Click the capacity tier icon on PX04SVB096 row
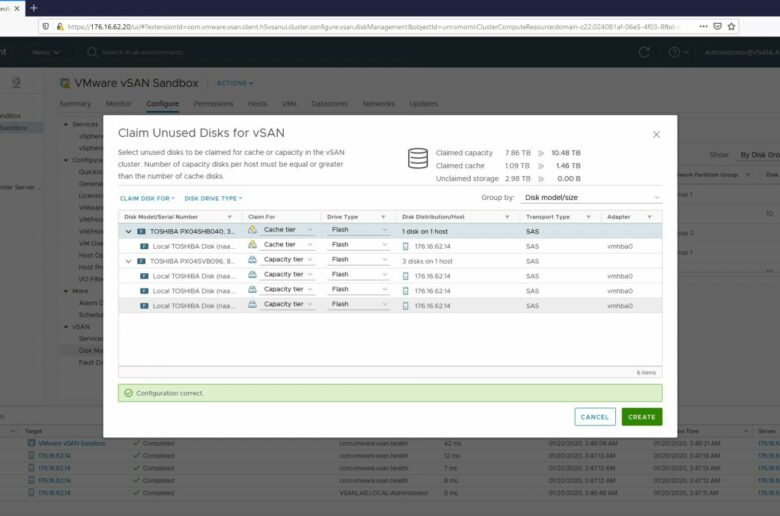Viewport: 780px width, 516px height. click(252, 259)
